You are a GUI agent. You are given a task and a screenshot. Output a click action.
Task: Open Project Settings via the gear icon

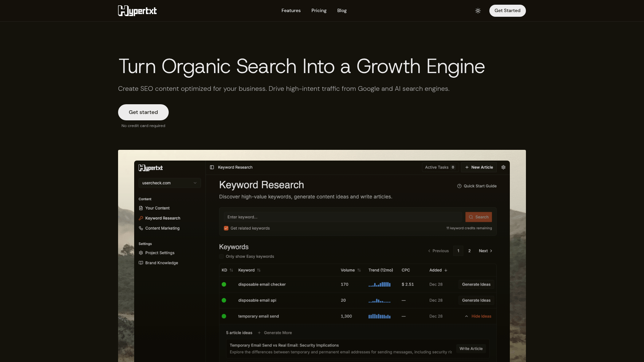pos(141,253)
